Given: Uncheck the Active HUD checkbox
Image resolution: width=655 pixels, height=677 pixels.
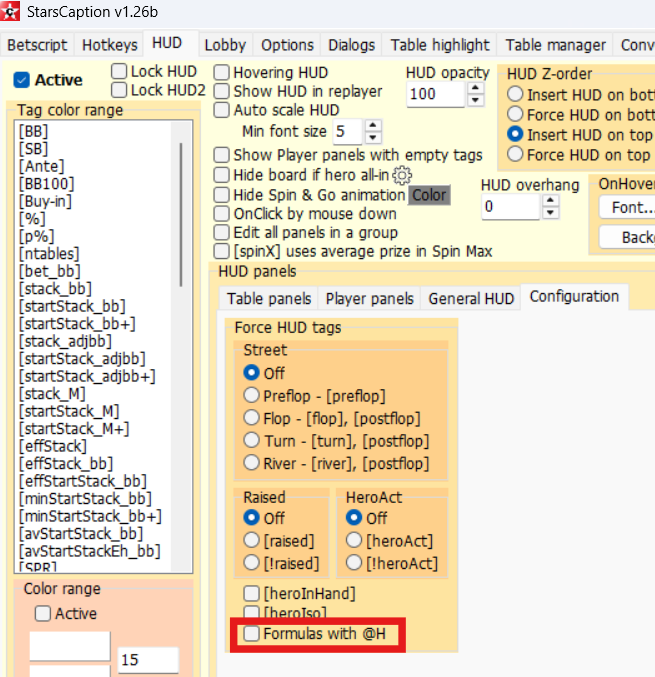Looking at the screenshot, I should [22, 80].
